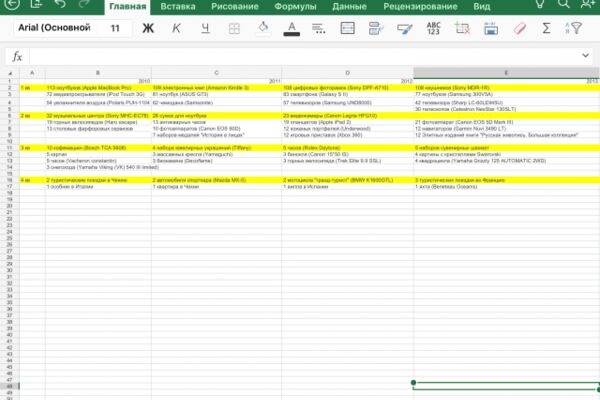Switch to the Главная tab
This screenshot has width=600, height=400.
(127, 7)
